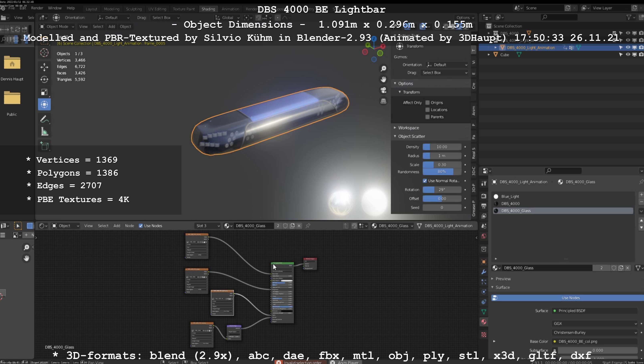Enable Affect Only Origins checkbox
Viewport: 644px width, 364px height.
(x=427, y=103)
